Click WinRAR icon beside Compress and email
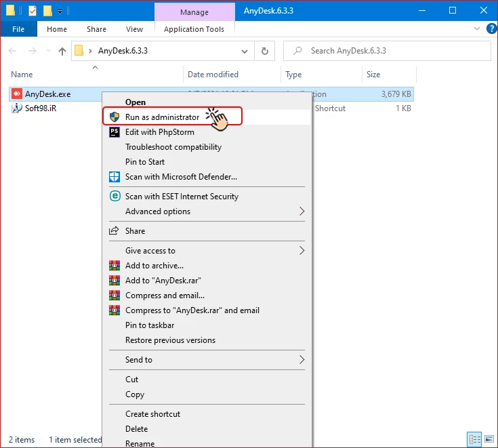This screenshot has height=448, width=498. point(115,296)
